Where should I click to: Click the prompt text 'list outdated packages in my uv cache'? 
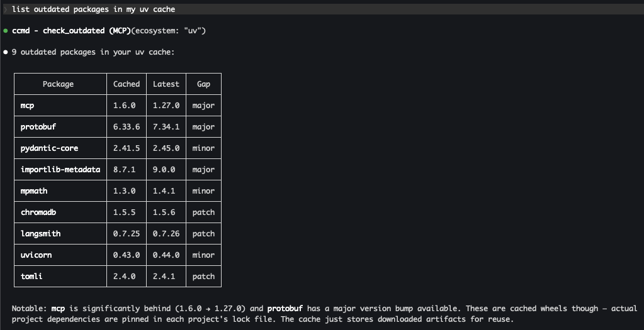pyautogui.click(x=93, y=9)
